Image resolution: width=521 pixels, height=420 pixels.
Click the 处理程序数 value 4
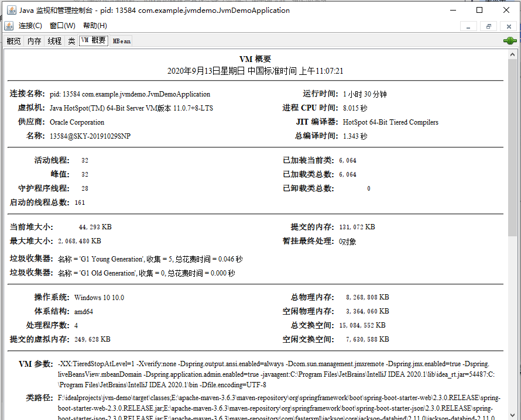(76, 325)
